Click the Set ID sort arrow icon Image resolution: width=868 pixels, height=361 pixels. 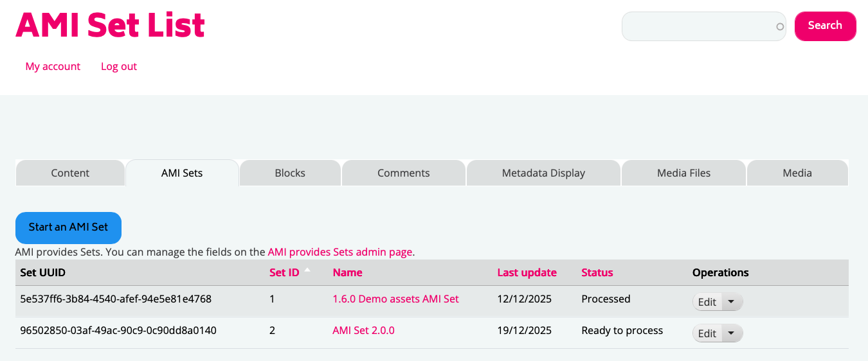[x=307, y=270]
